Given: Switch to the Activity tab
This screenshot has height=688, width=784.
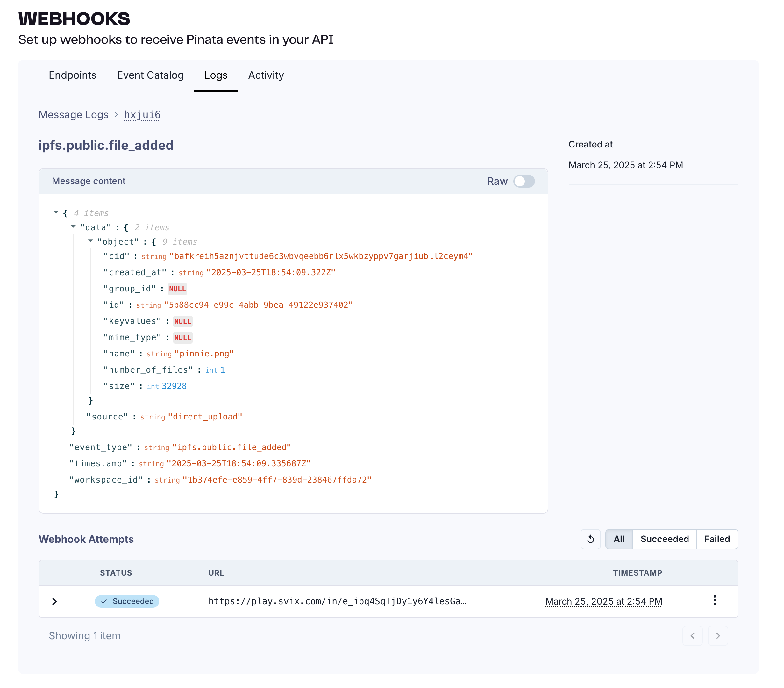Looking at the screenshot, I should pyautogui.click(x=266, y=75).
